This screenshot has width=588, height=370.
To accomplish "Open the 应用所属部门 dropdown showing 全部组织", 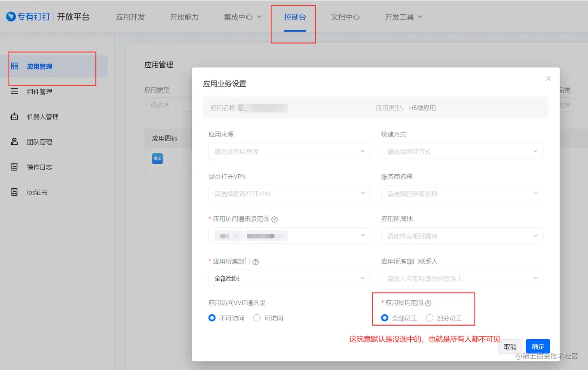I will click(289, 278).
